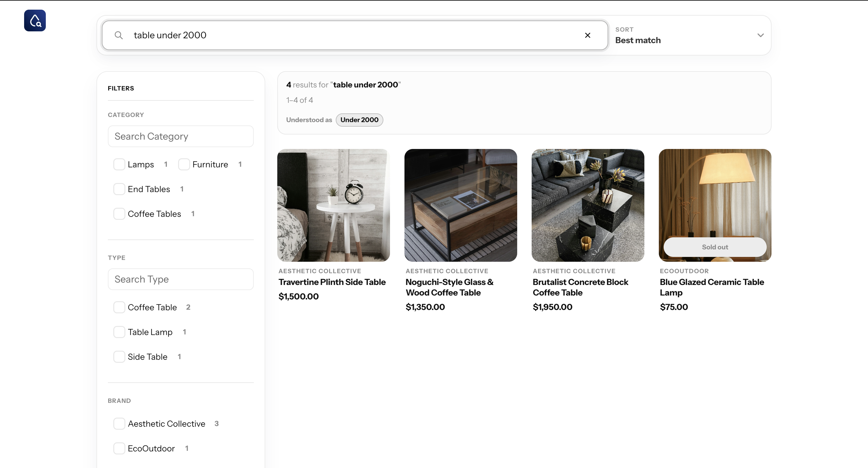This screenshot has height=468, width=868.
Task: Click the Lamps filter label text
Action: (141, 164)
